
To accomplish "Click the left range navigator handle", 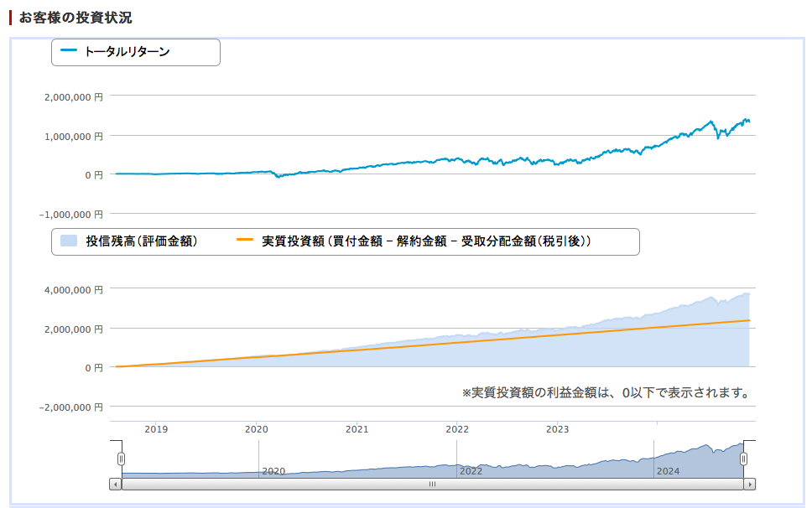I will (x=121, y=459).
